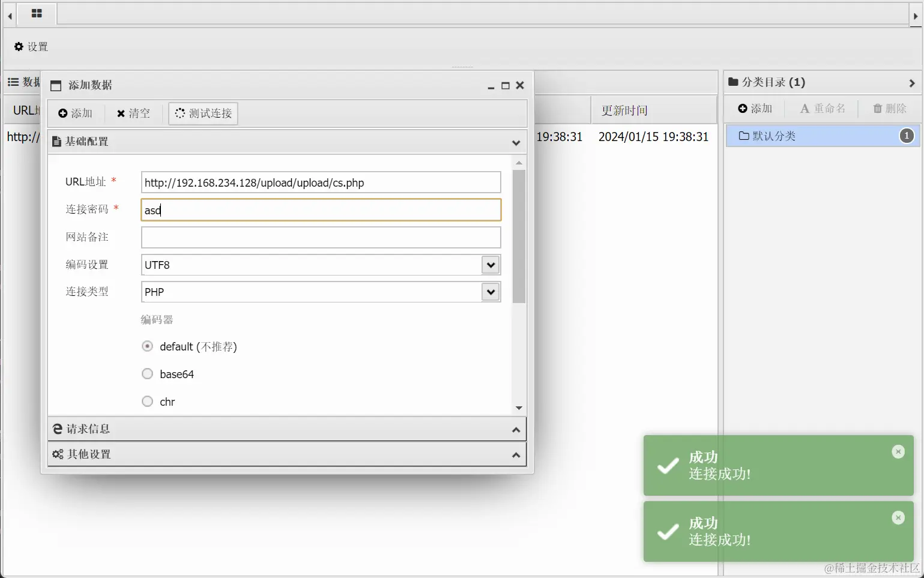Click the dialog vertical scrollbar thumb
This screenshot has height=578, width=924.
click(x=519, y=236)
